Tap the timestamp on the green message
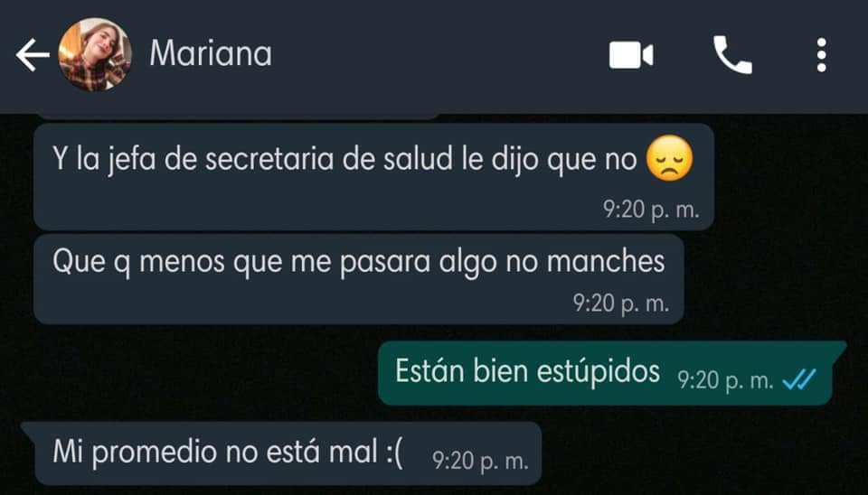 (x=725, y=380)
